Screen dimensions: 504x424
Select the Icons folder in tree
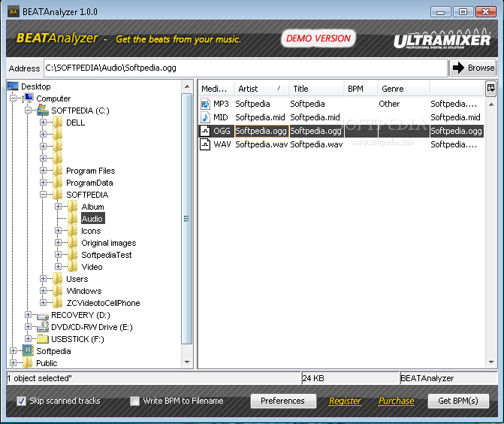[91, 231]
